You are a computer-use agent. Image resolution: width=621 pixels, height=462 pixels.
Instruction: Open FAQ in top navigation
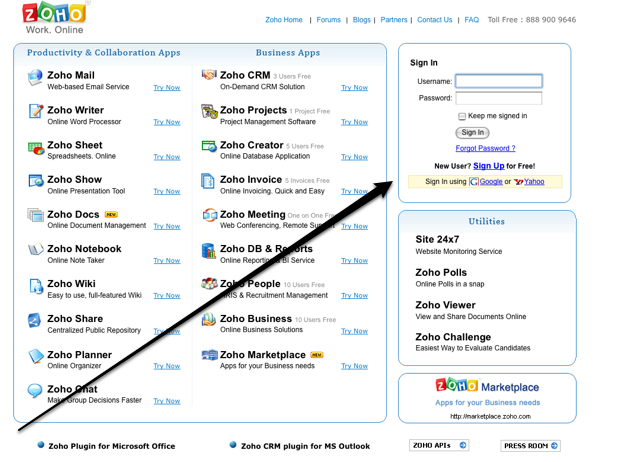[x=471, y=20]
